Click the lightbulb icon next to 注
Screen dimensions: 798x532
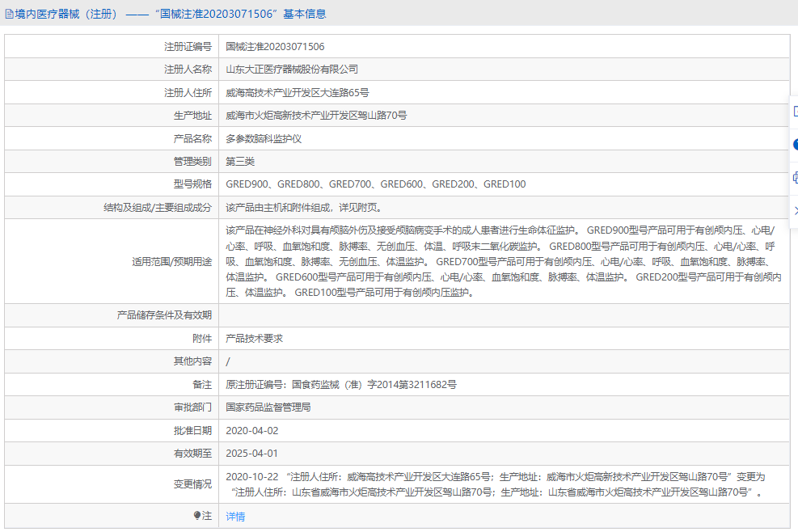click(197, 516)
